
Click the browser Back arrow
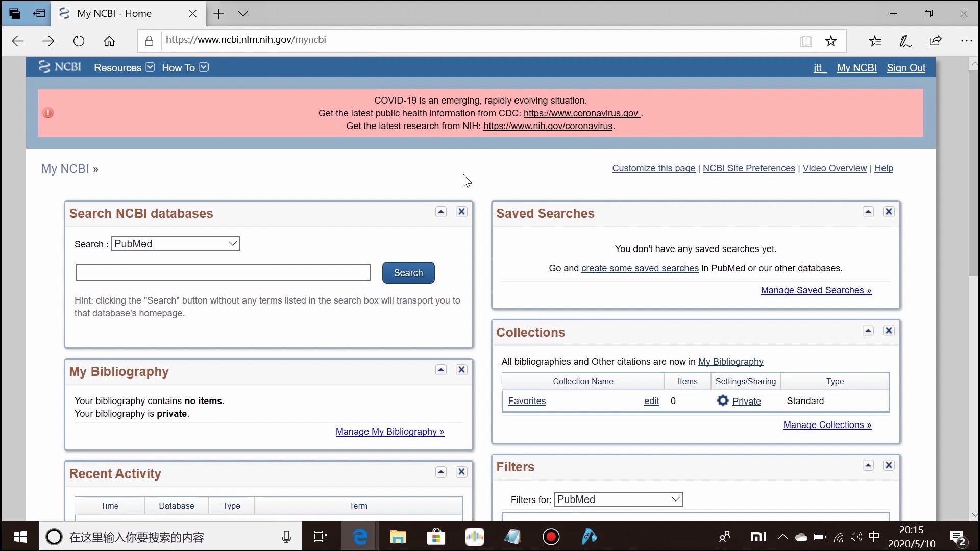coord(18,41)
